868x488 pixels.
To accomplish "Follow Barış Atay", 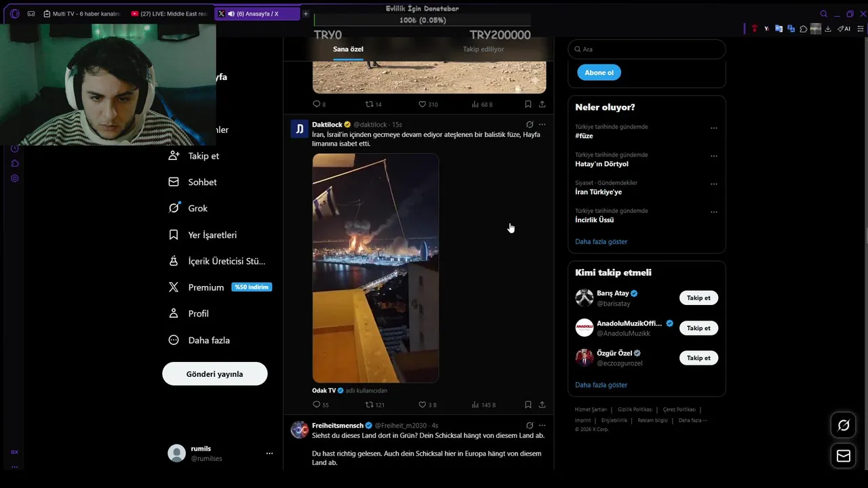I will click(x=698, y=298).
